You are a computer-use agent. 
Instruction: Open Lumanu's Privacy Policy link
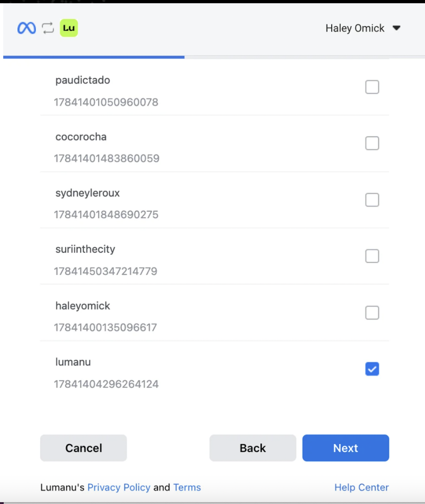[x=119, y=487]
